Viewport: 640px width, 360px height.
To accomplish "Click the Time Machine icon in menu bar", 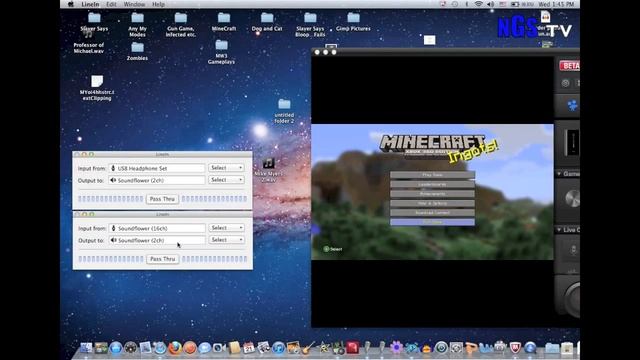I will 455,4.
